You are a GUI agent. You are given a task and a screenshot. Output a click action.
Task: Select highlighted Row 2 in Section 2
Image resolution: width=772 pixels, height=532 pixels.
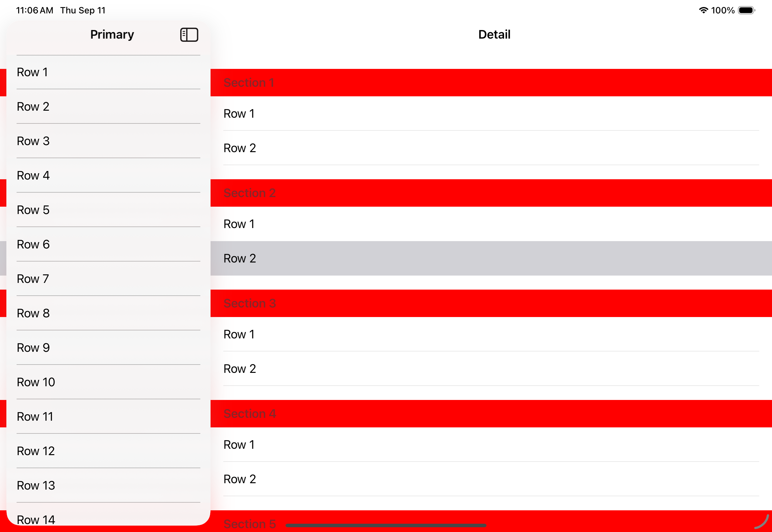491,258
